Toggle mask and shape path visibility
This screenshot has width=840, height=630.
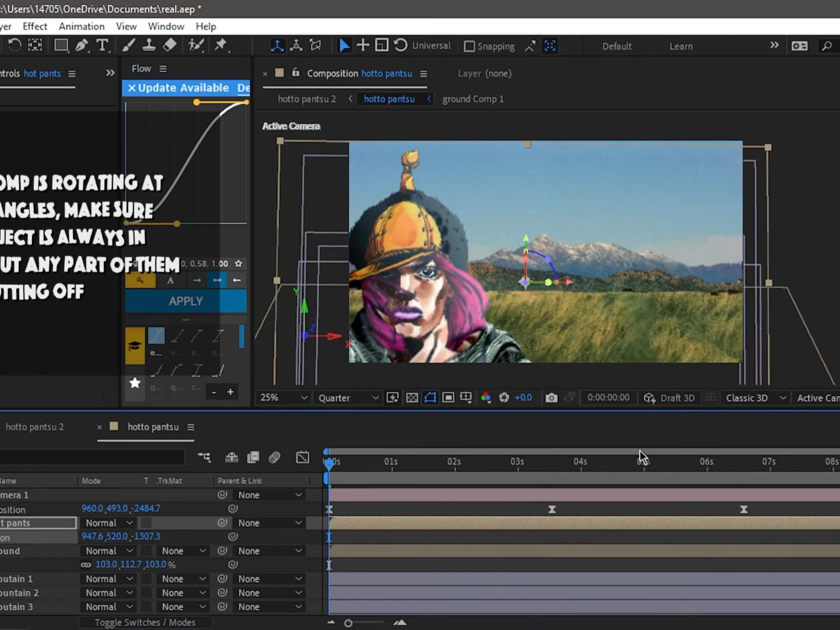pos(430,398)
